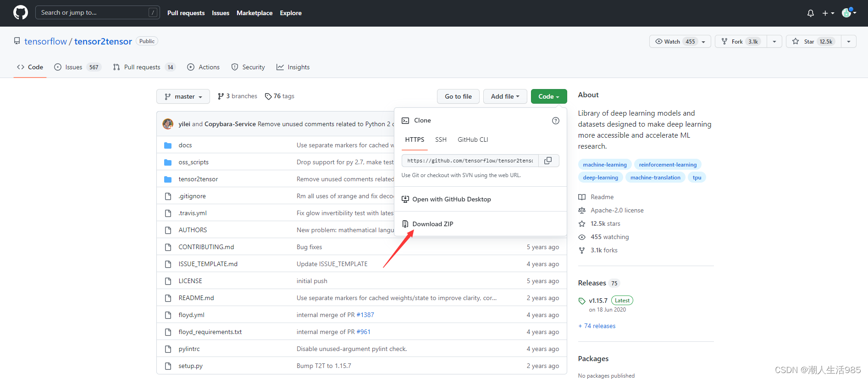This screenshot has width=868, height=379.
Task: Click the tags icon near 76 tags
Action: coord(268,96)
